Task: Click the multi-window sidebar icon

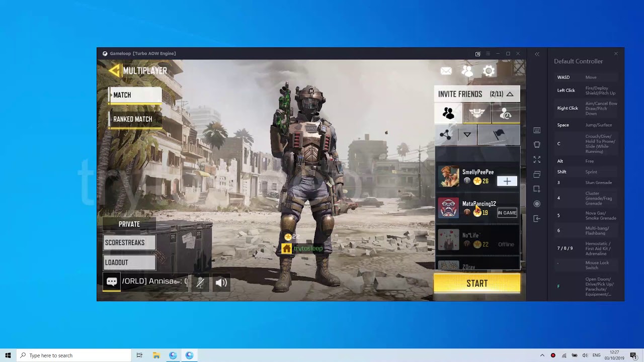Action: click(537, 174)
